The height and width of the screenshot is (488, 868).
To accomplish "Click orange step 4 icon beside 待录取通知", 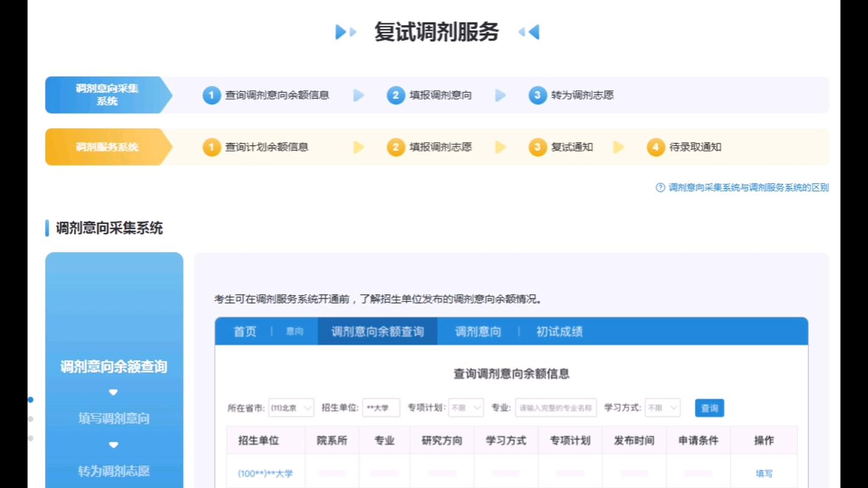I will click(656, 147).
